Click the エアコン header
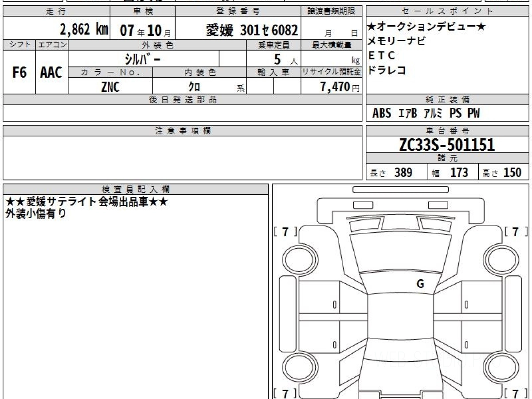Image resolution: width=532 pixels, height=399 pixels. pyautogui.click(x=51, y=45)
